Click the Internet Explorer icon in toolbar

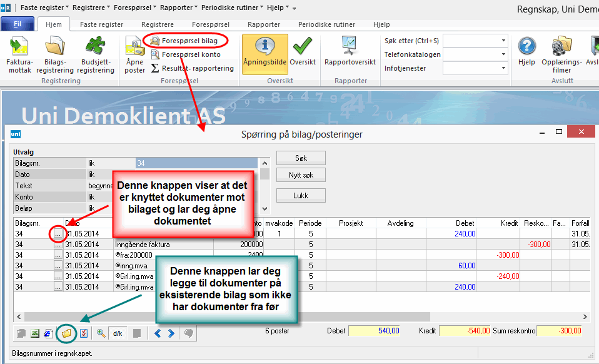[x=48, y=333]
